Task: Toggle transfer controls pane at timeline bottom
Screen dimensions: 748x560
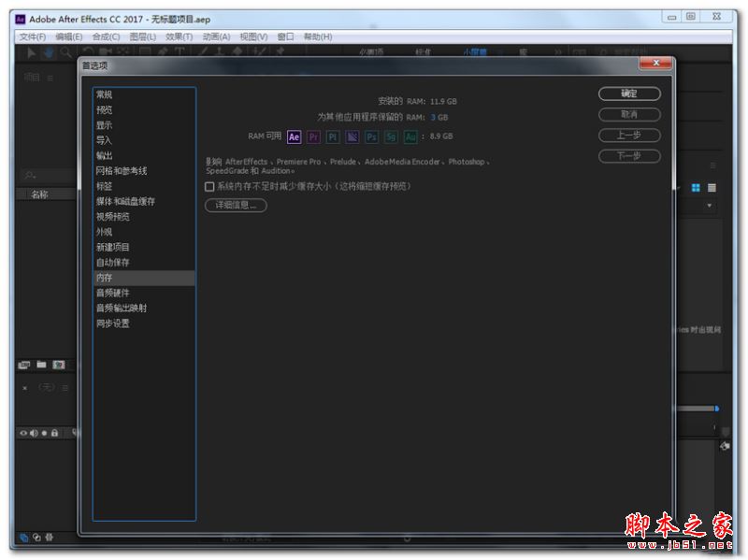Action: click(x=36, y=538)
